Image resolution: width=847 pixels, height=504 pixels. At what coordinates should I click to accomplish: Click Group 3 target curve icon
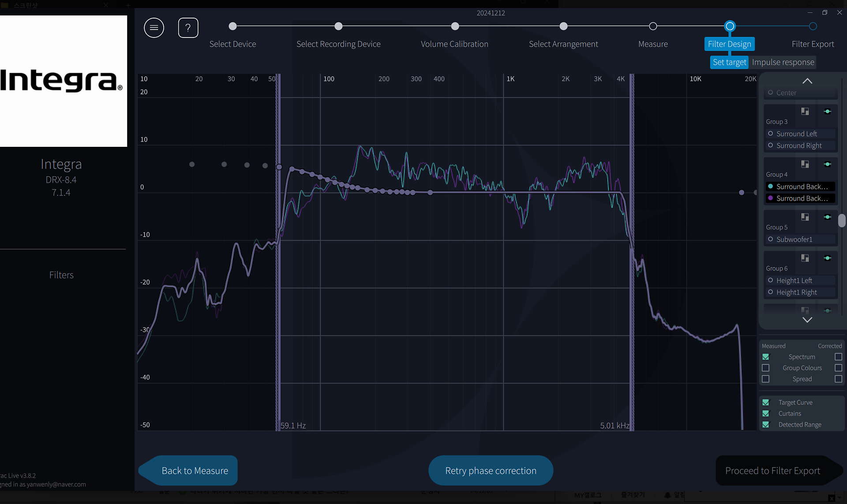(827, 112)
